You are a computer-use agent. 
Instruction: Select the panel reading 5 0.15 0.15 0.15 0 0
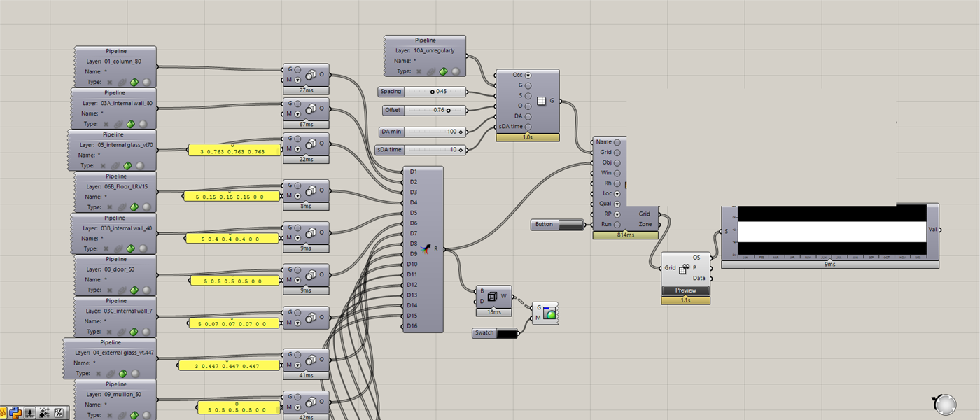tap(231, 197)
